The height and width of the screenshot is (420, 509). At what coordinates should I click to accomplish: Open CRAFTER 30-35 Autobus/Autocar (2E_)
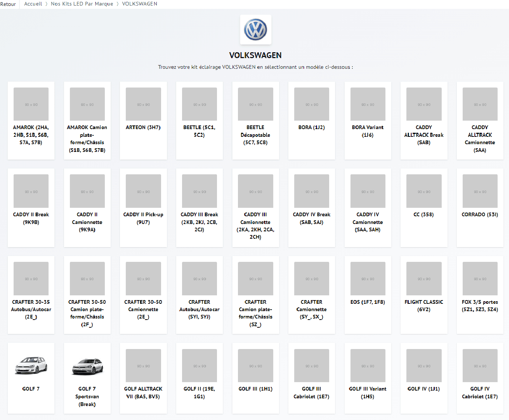31,295
